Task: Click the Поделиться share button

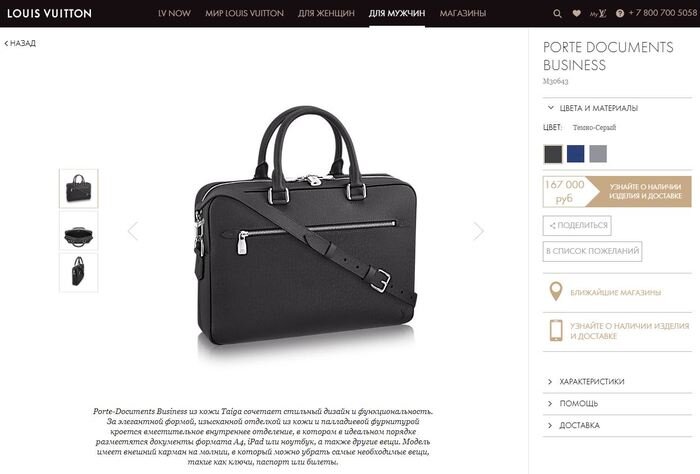Action: pos(577,225)
